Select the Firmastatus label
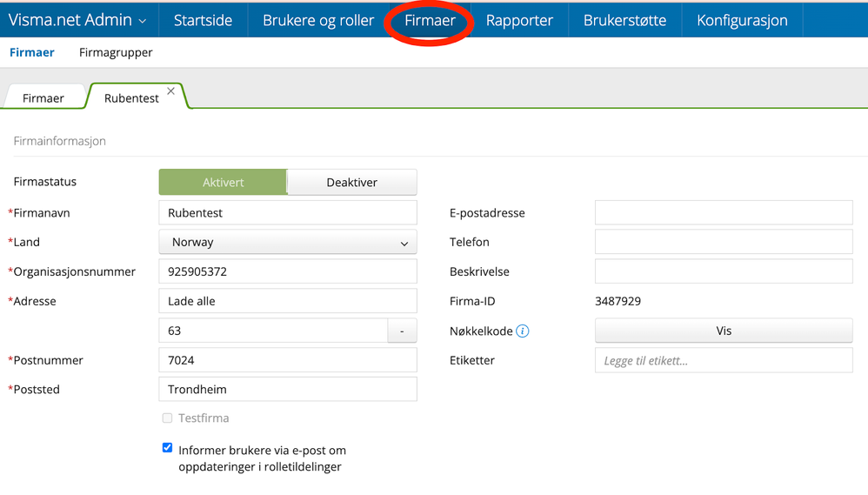The width and height of the screenshot is (868, 495). pos(45,182)
